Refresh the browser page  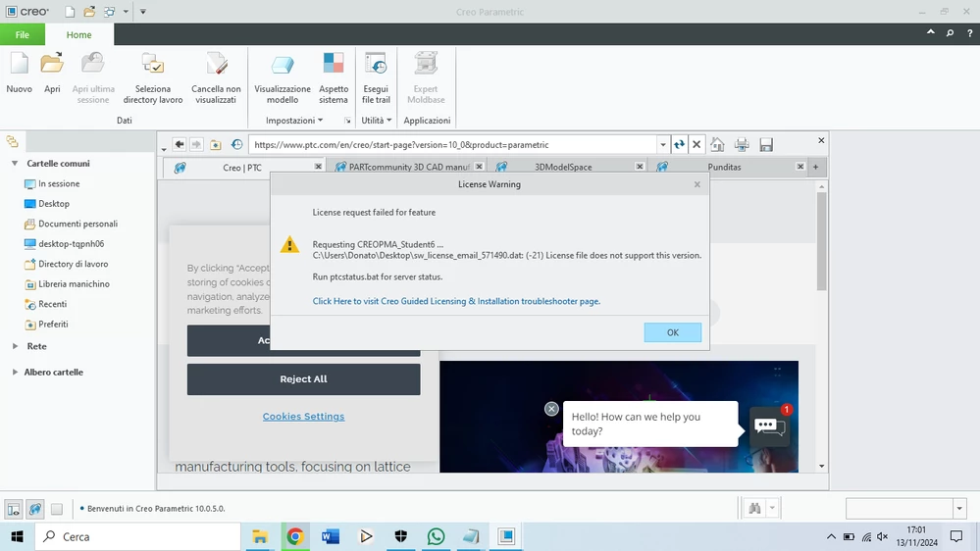(x=680, y=144)
